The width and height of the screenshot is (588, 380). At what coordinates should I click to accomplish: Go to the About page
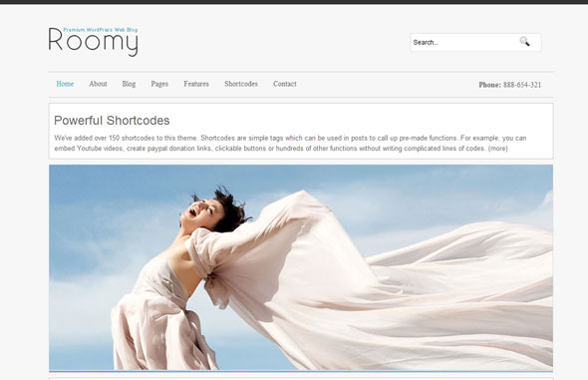pyautogui.click(x=98, y=84)
